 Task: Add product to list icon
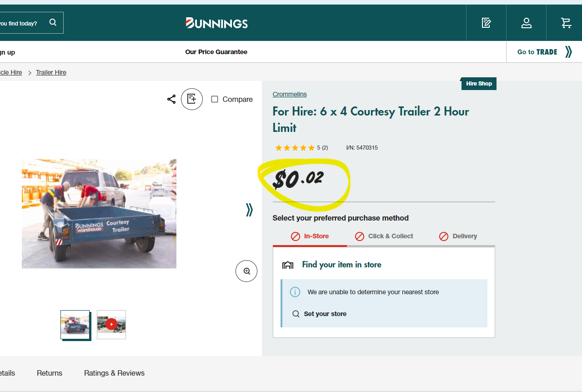[x=192, y=99]
